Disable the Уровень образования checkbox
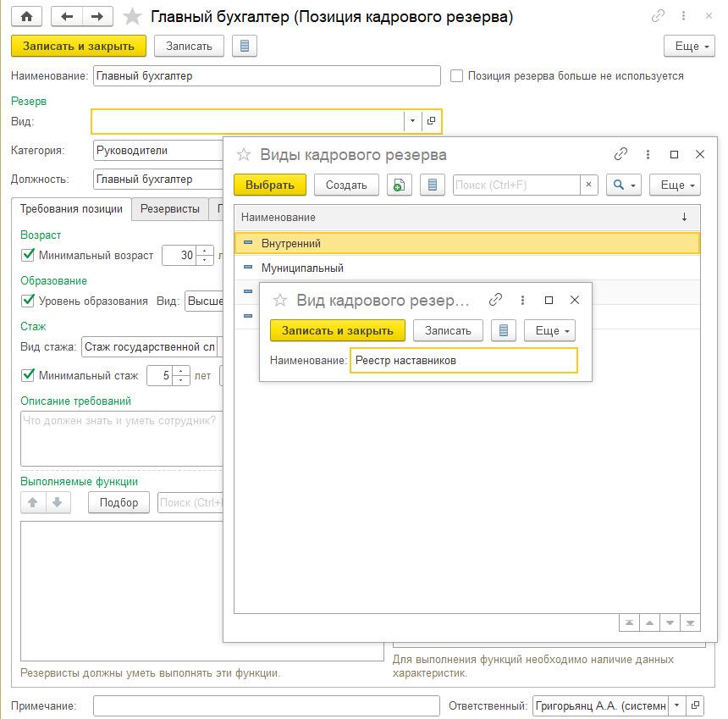The height and width of the screenshot is (719, 728). click(29, 301)
